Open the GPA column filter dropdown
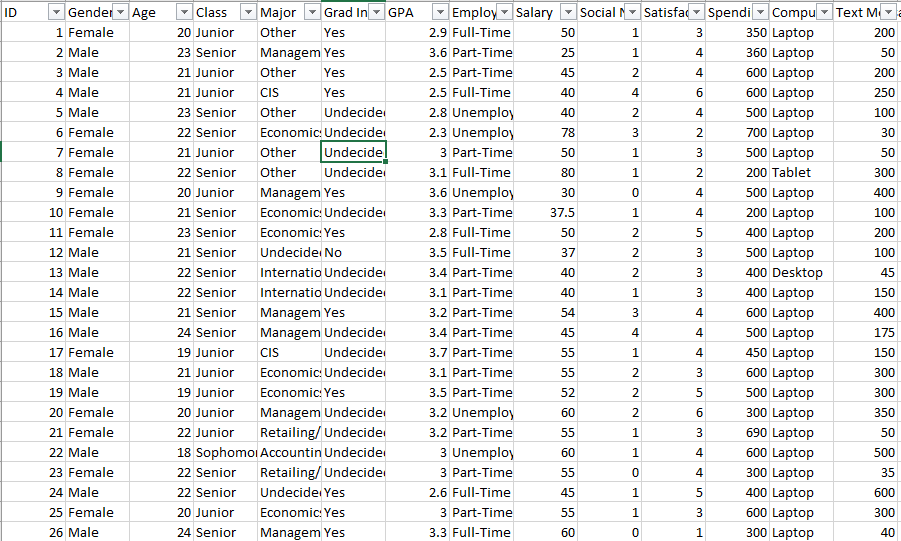 tap(440, 12)
